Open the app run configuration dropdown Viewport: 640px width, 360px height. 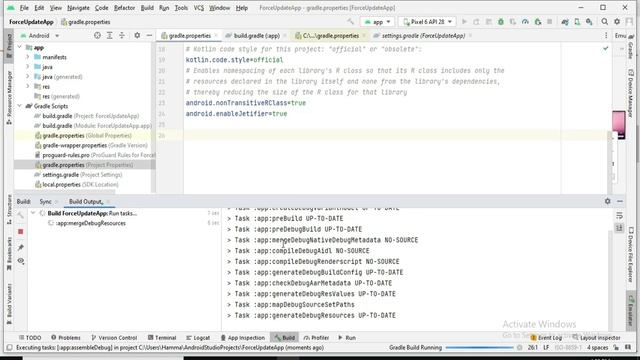[377, 22]
